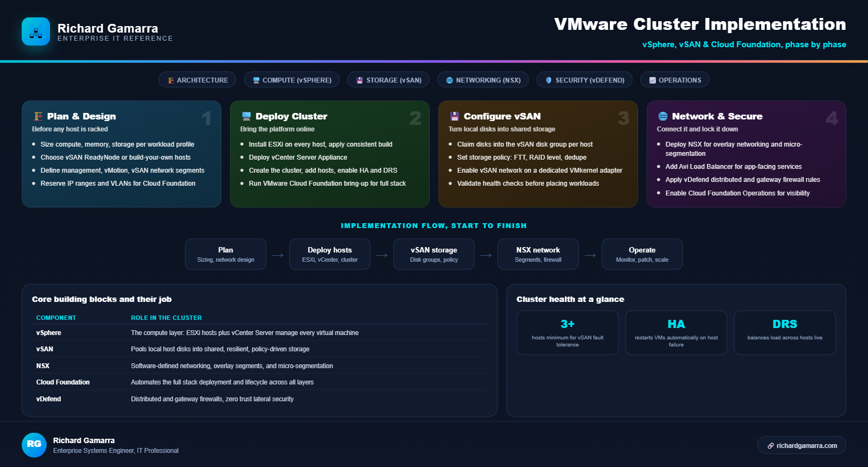The height and width of the screenshot is (467, 868).
Task: Click the Network & Secure card heading
Action: (x=717, y=116)
